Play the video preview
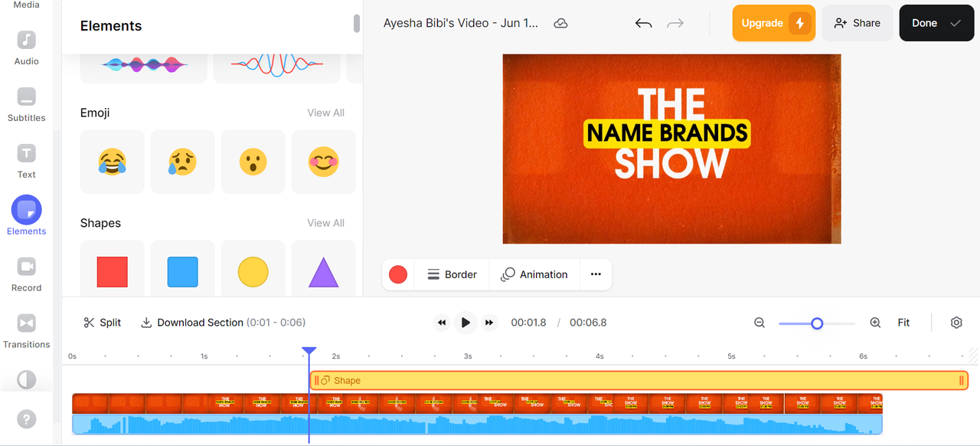 (465, 323)
